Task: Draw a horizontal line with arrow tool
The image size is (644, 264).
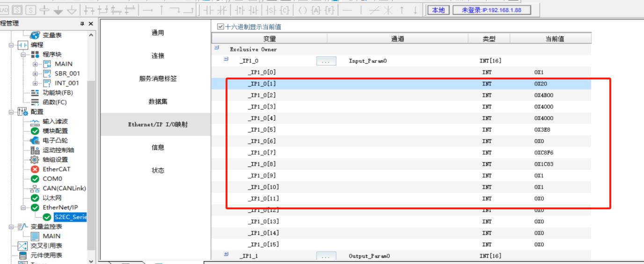Action: coord(148,10)
